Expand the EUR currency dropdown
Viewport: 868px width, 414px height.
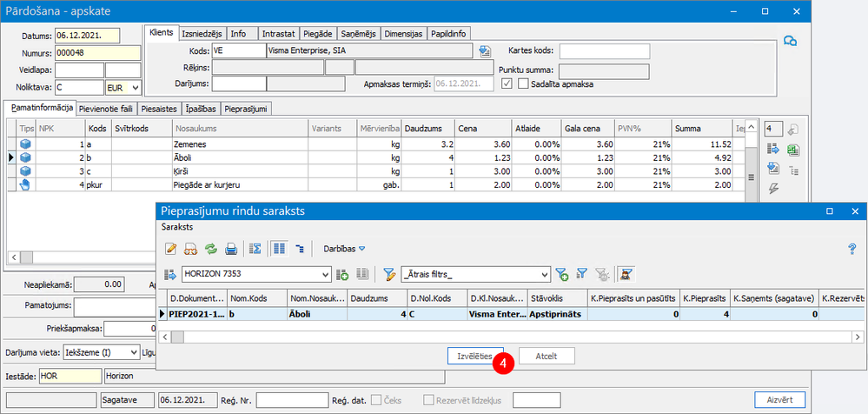coord(135,88)
